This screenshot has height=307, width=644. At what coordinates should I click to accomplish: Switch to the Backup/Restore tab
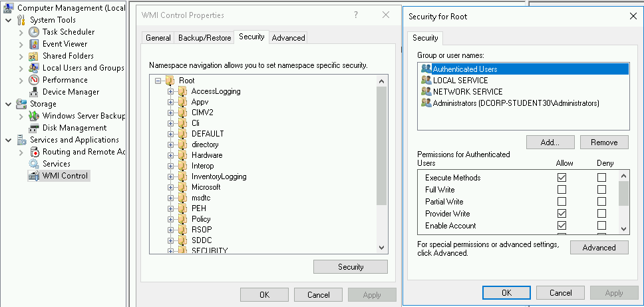[204, 38]
